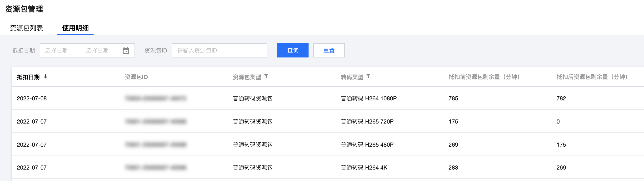Open the 资源包类型 filter funnel icon
Viewport: 644px width, 181px height.
point(266,76)
